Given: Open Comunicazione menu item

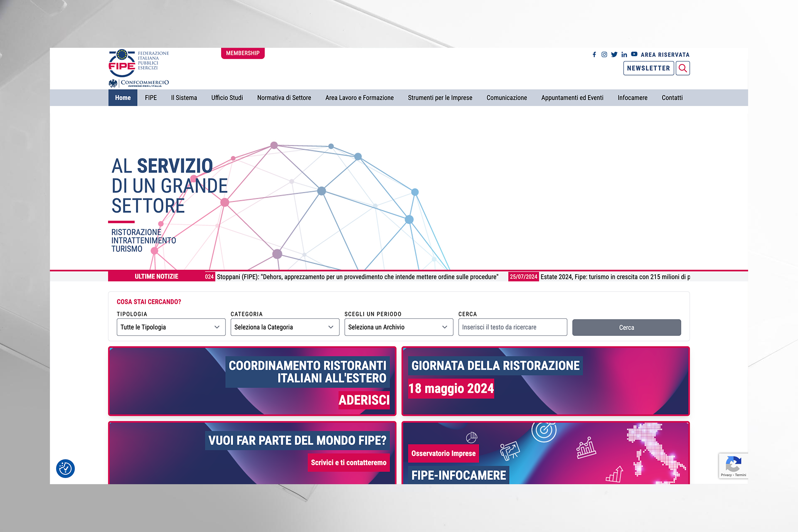Looking at the screenshot, I should pyautogui.click(x=507, y=98).
